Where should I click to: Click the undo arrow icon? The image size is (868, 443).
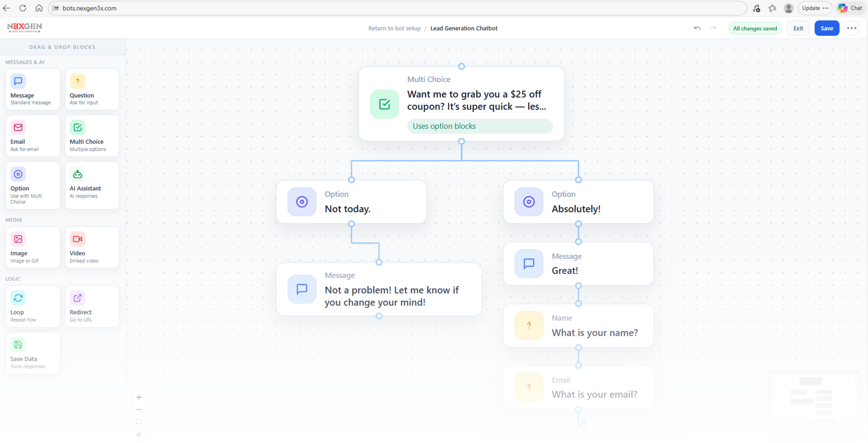tap(697, 28)
